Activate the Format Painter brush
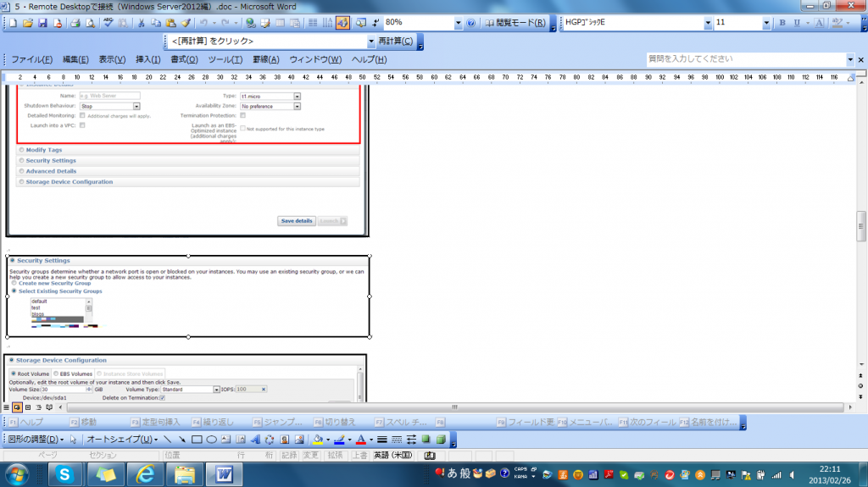Image resolution: width=868 pixels, height=487 pixels. click(186, 23)
